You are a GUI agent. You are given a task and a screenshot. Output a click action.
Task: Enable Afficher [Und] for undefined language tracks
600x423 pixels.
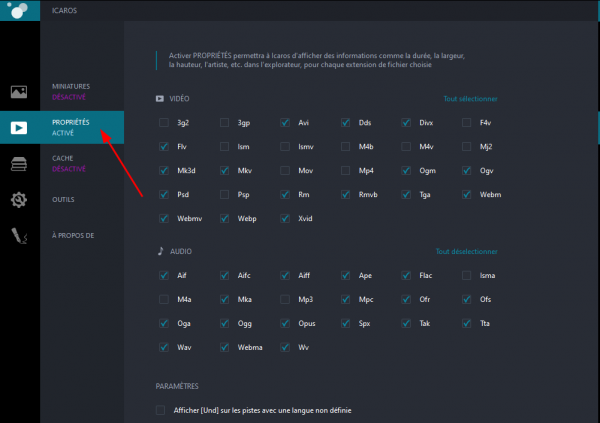[x=161, y=410]
